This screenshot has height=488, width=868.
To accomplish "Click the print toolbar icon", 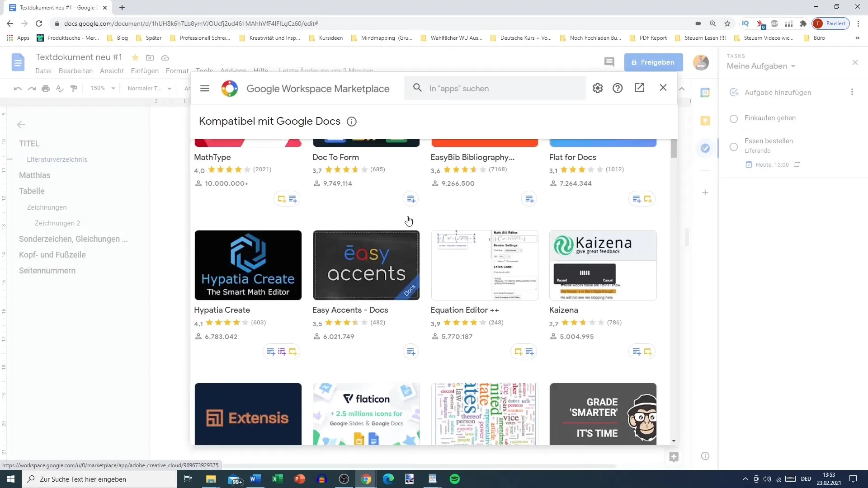I will pyautogui.click(x=46, y=89).
